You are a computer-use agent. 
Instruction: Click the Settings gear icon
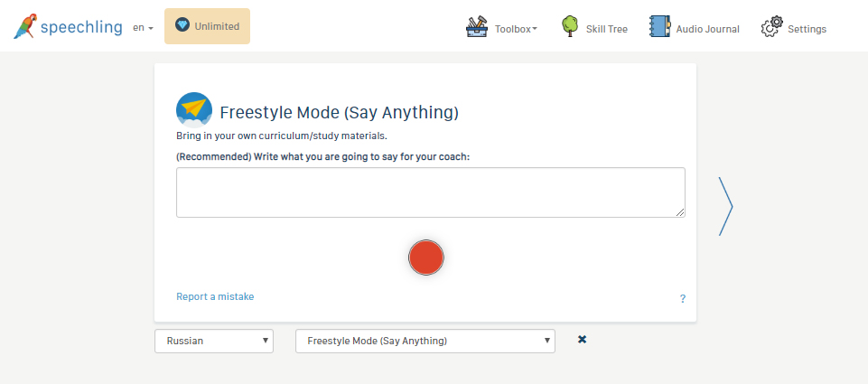pyautogui.click(x=771, y=28)
